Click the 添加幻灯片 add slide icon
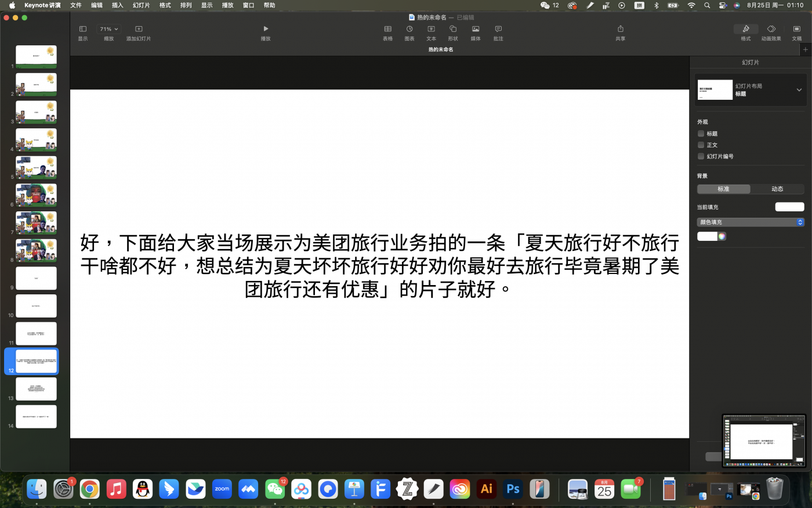 (139, 29)
